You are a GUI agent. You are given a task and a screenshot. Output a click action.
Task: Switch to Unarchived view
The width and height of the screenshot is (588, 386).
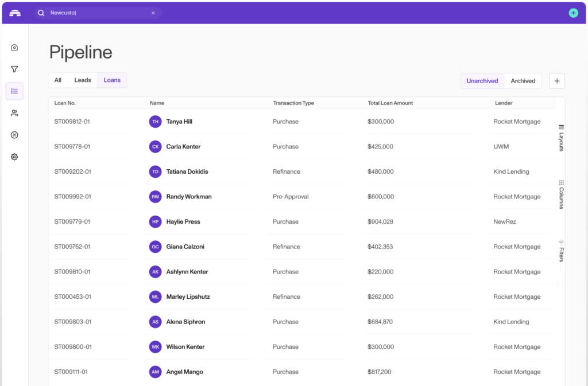pyautogui.click(x=482, y=81)
